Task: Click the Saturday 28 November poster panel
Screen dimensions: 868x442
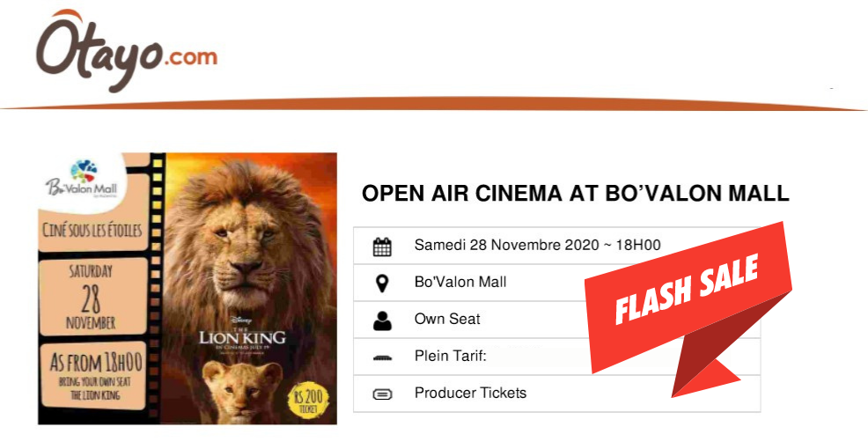Action: (92, 297)
